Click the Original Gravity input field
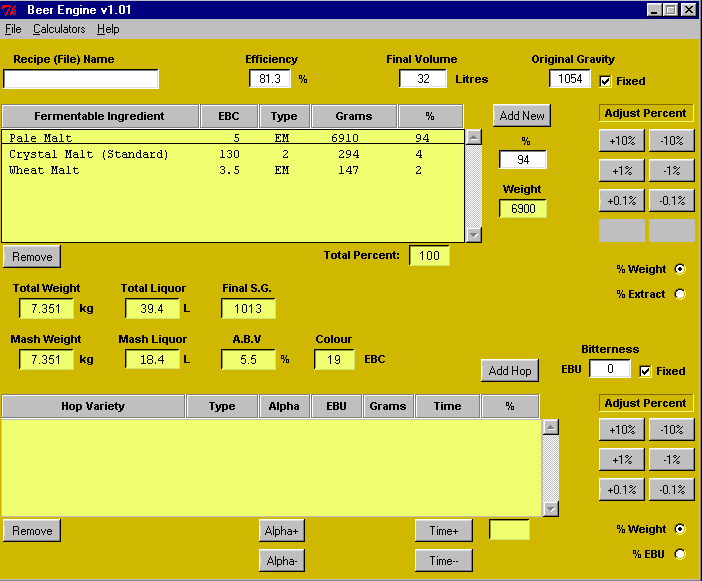702x581 pixels. pyautogui.click(x=569, y=79)
